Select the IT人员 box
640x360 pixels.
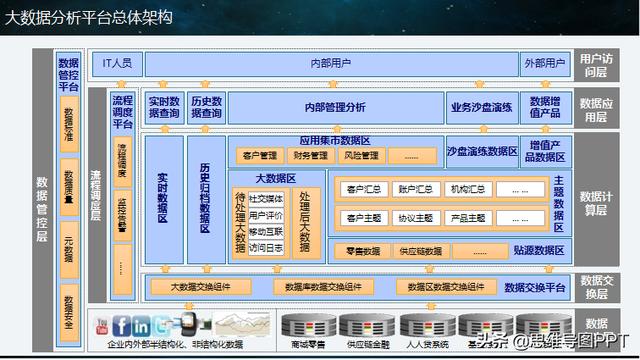117,64
